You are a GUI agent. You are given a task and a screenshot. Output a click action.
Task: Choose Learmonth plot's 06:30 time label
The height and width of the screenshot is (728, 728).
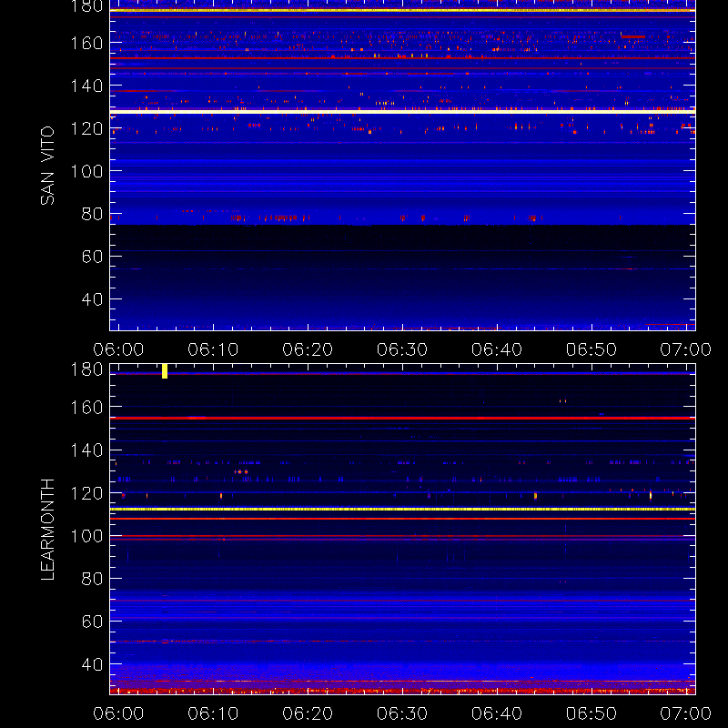tap(402, 713)
